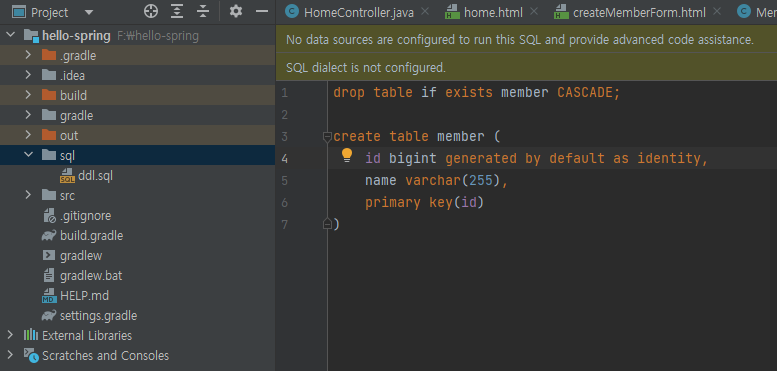Collapse the sql folder

pyautogui.click(x=28, y=155)
